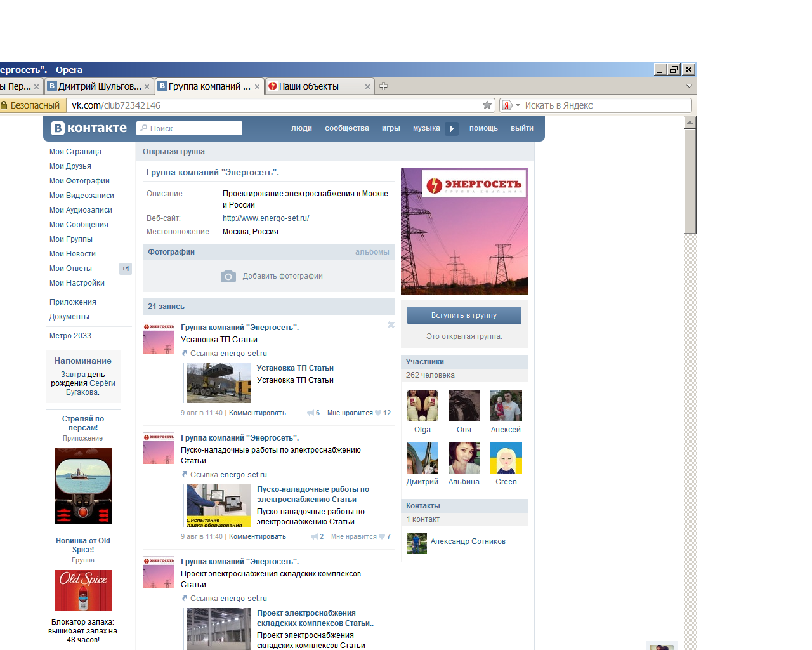Open 'Моя Страница' in sidebar

75,152
